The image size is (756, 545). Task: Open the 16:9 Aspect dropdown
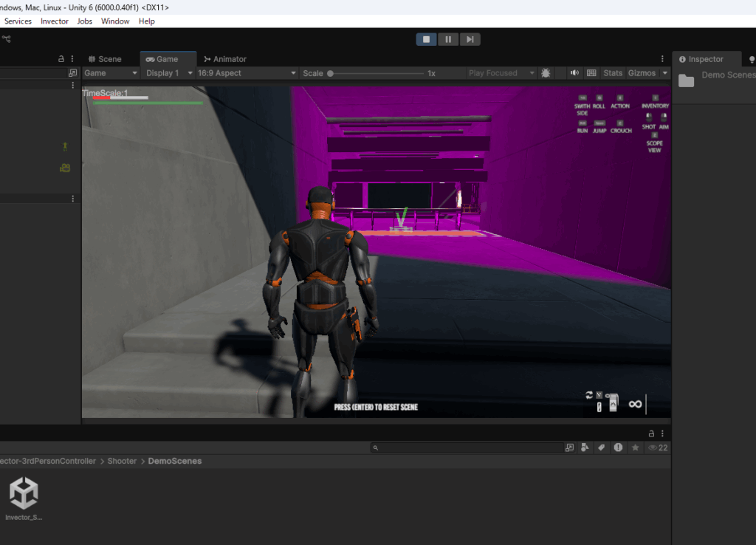[245, 73]
